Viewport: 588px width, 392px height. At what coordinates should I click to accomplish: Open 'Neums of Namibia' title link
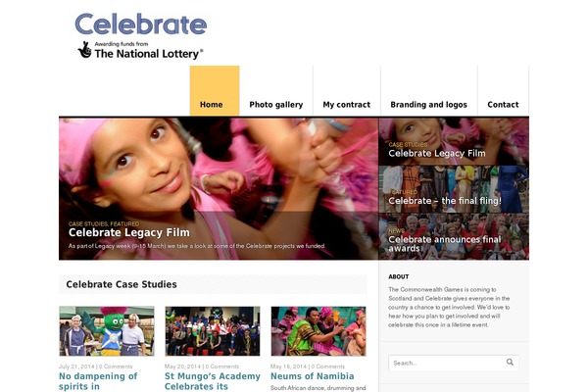click(312, 376)
